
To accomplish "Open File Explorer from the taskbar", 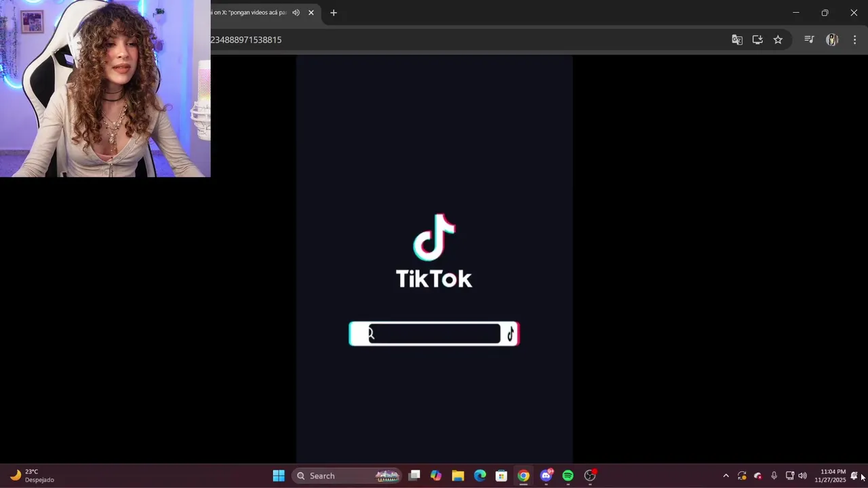I will (x=458, y=476).
